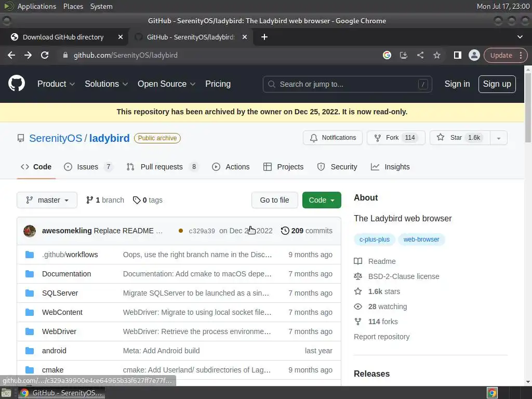Click the folder icon beside android
This screenshot has width=532, height=399.
pyautogui.click(x=30, y=351)
